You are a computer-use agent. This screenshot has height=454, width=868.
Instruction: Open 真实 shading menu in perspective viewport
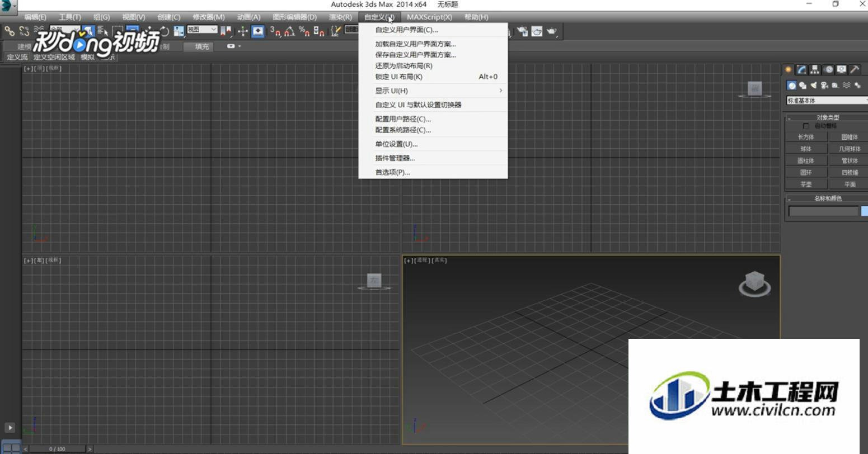pyautogui.click(x=440, y=261)
